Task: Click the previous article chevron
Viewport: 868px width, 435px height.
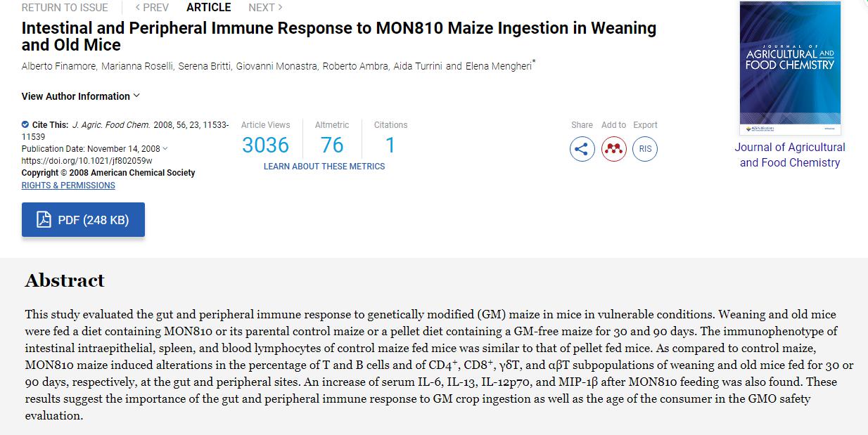Action: coord(138,8)
